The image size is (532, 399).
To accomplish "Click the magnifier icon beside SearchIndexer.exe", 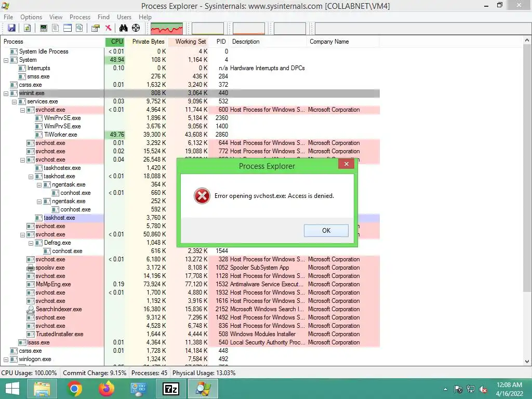I will [x=31, y=309].
